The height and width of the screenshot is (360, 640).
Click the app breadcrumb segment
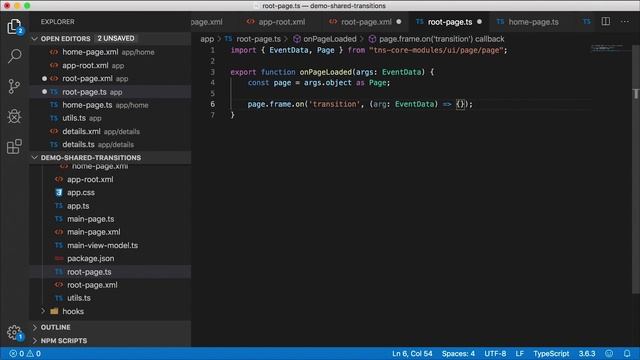(x=207, y=39)
